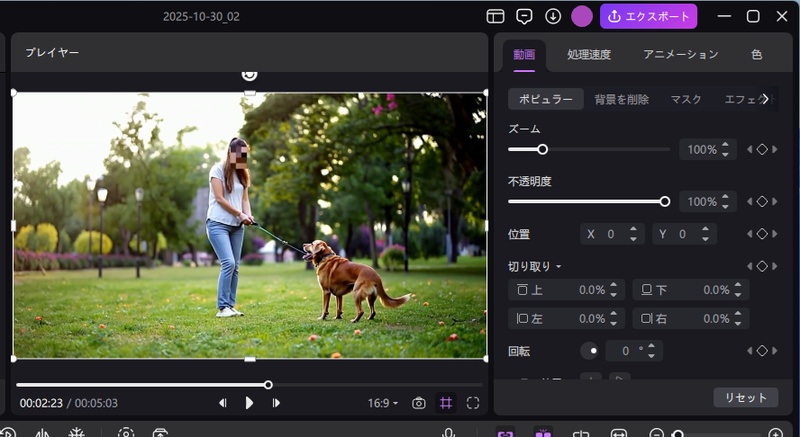Click the ズーム slider handle
Viewport: 800px width, 437px height.
click(543, 149)
